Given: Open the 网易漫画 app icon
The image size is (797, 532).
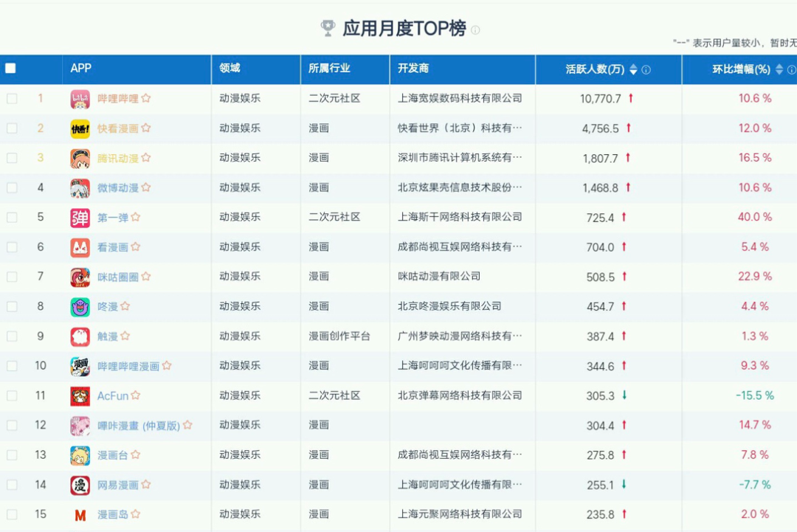Looking at the screenshot, I should (80, 486).
